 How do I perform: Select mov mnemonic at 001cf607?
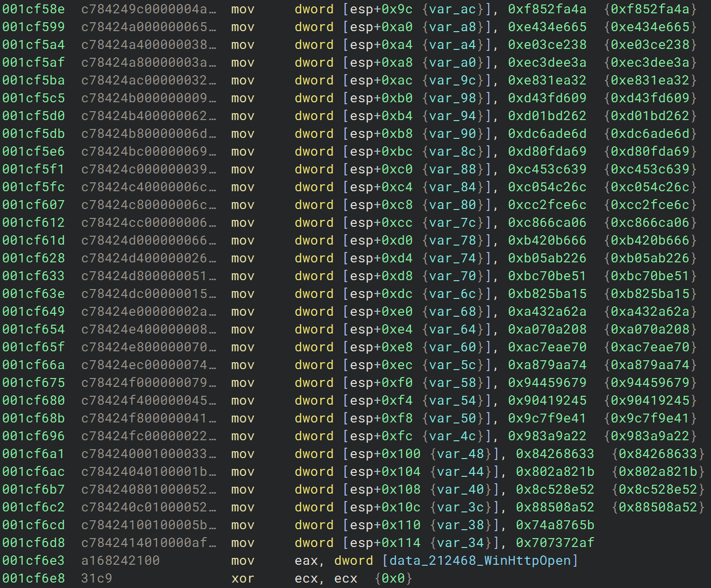pos(243,205)
